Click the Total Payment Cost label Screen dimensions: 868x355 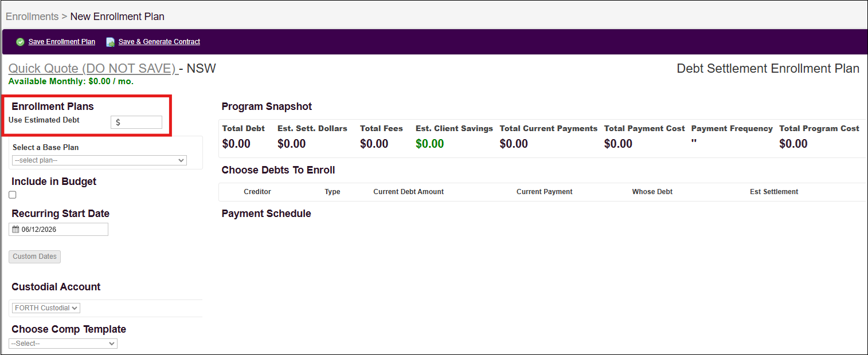click(644, 129)
